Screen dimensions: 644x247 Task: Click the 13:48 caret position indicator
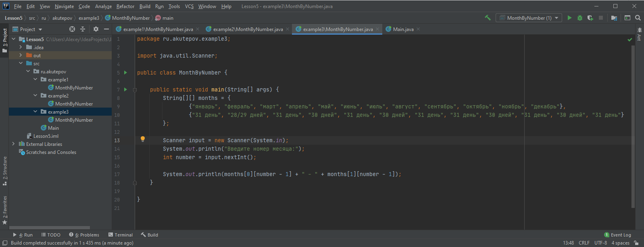tap(568, 243)
